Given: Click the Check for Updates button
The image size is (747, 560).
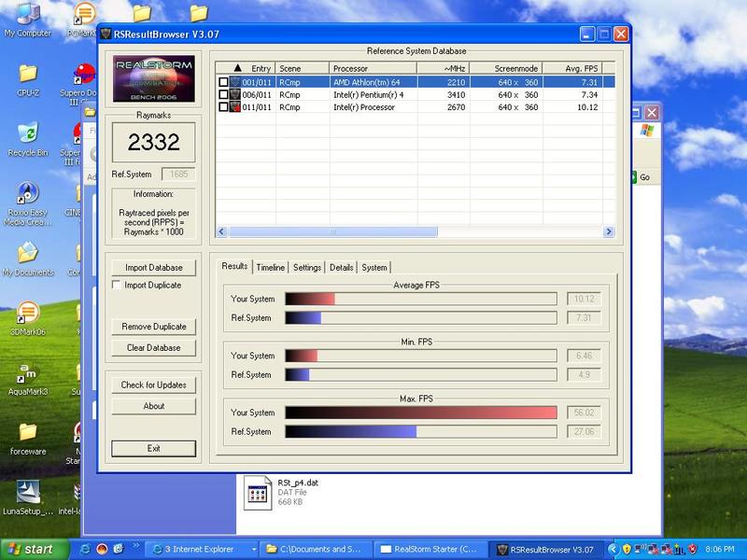Looking at the screenshot, I should (x=153, y=385).
